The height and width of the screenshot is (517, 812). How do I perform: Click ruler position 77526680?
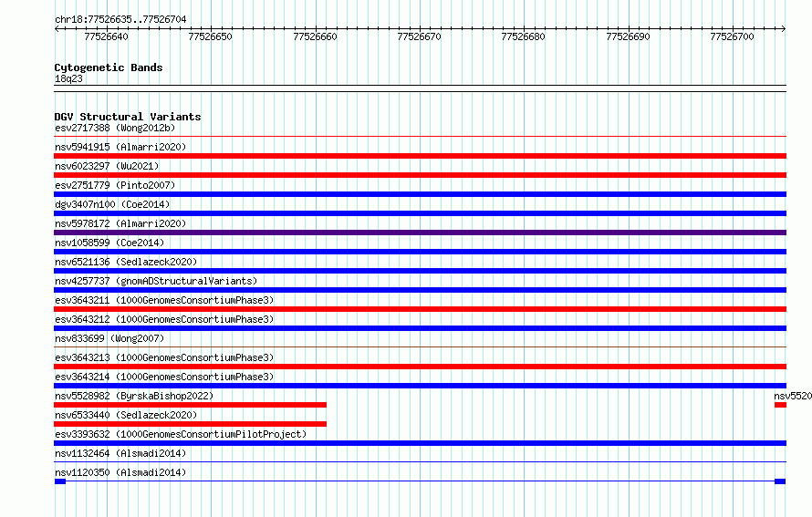pyautogui.click(x=523, y=36)
